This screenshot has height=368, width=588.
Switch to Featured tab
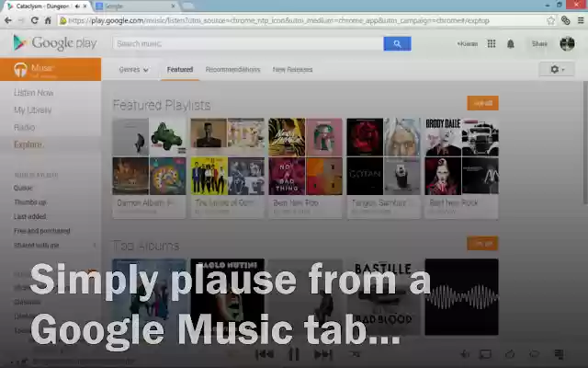(180, 70)
